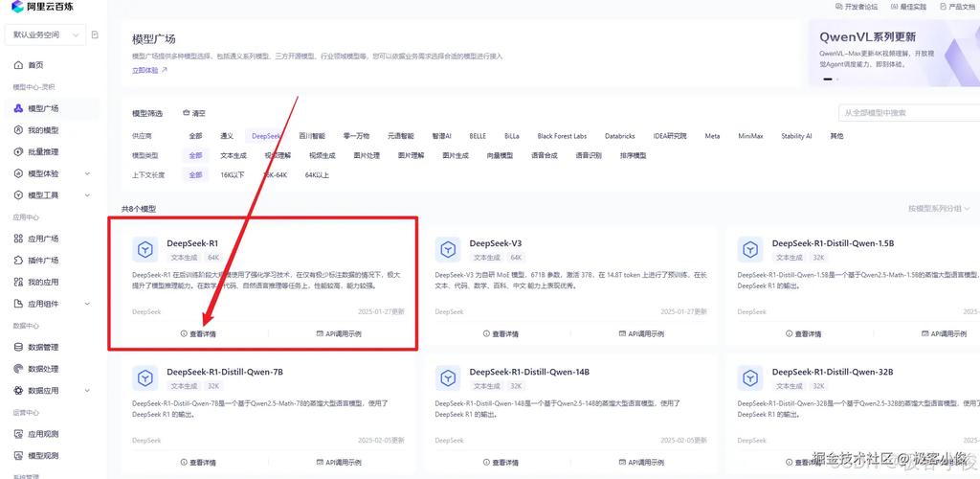The width and height of the screenshot is (980, 479).
Task: Open API调用示例 for DeepSeek-R1
Action: tap(339, 334)
